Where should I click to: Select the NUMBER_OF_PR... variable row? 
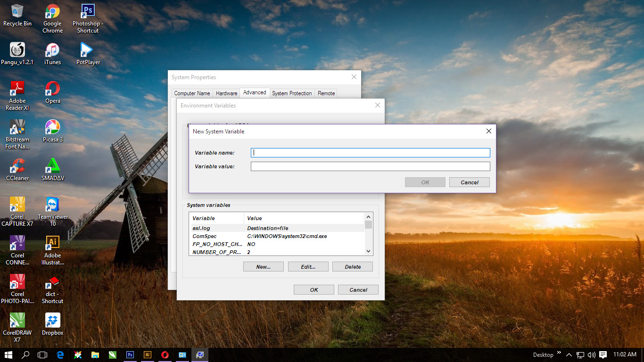pyautogui.click(x=277, y=252)
